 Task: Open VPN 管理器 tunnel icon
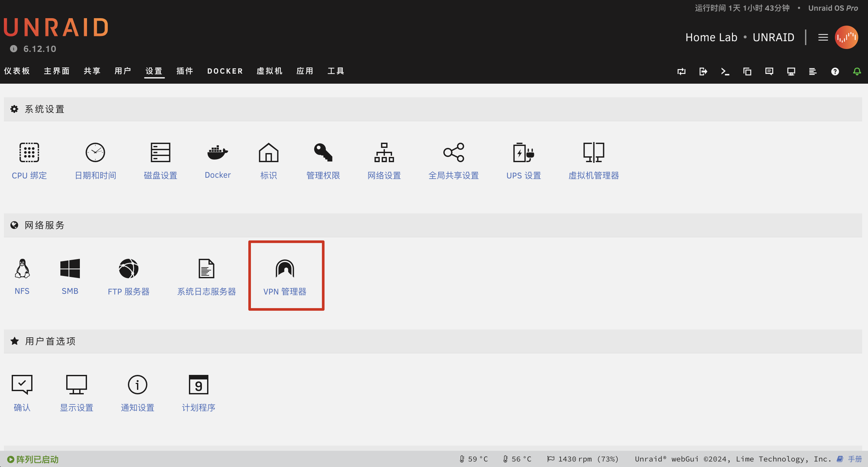pyautogui.click(x=285, y=269)
